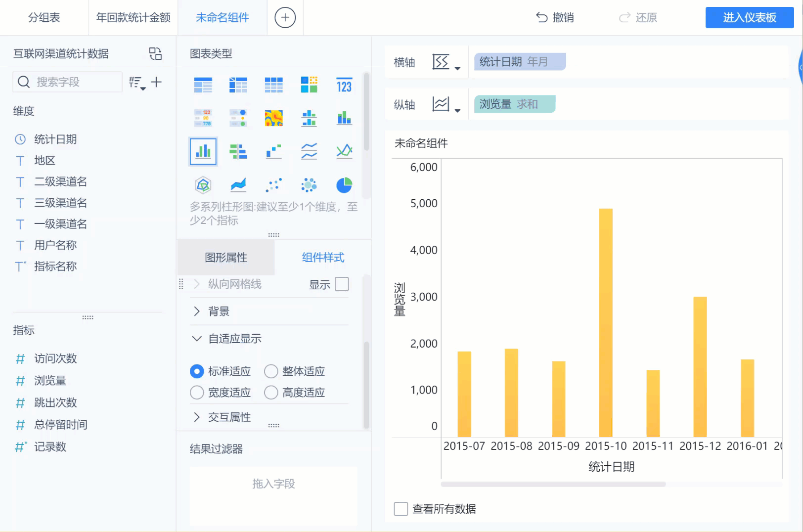
Task: Toggle vertical gridline display checkbox
Action: click(342, 284)
